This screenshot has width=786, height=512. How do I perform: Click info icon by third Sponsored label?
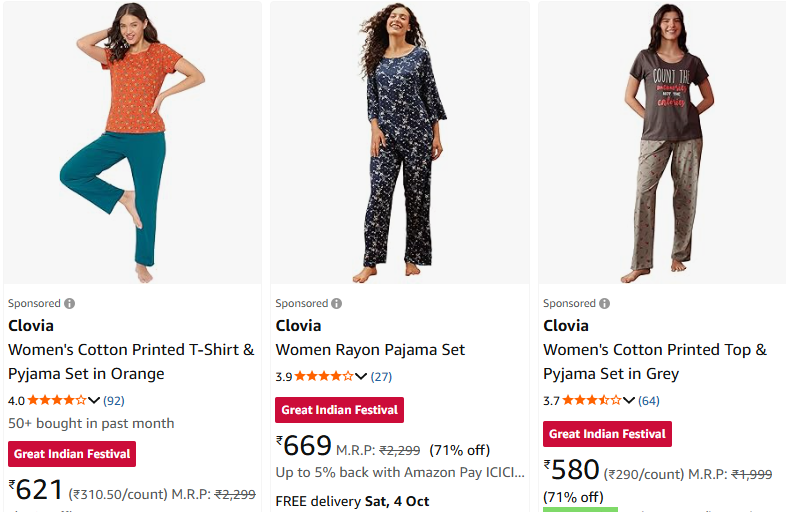click(605, 303)
